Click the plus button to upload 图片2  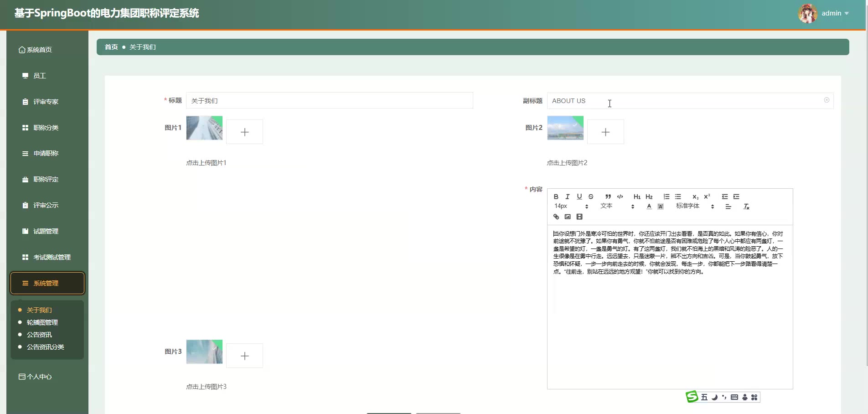605,132
